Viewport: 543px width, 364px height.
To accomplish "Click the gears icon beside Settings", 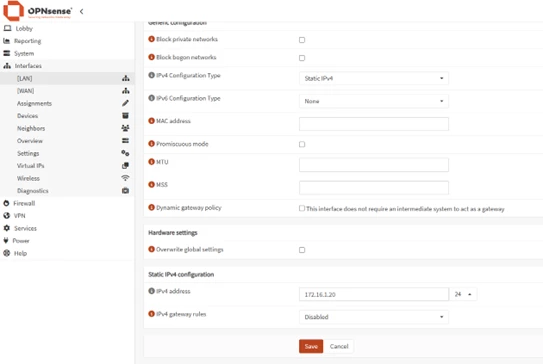I will 125,153.
